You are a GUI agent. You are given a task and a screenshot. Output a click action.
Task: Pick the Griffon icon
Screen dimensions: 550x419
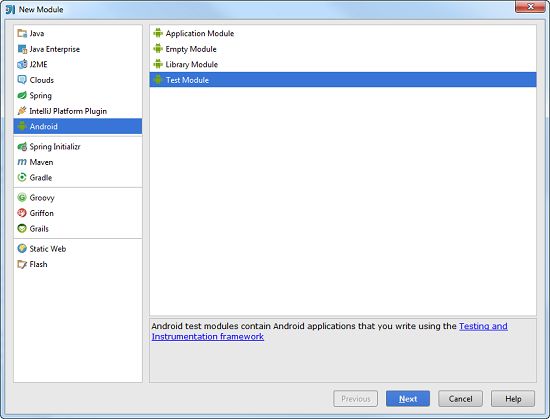tap(22, 213)
